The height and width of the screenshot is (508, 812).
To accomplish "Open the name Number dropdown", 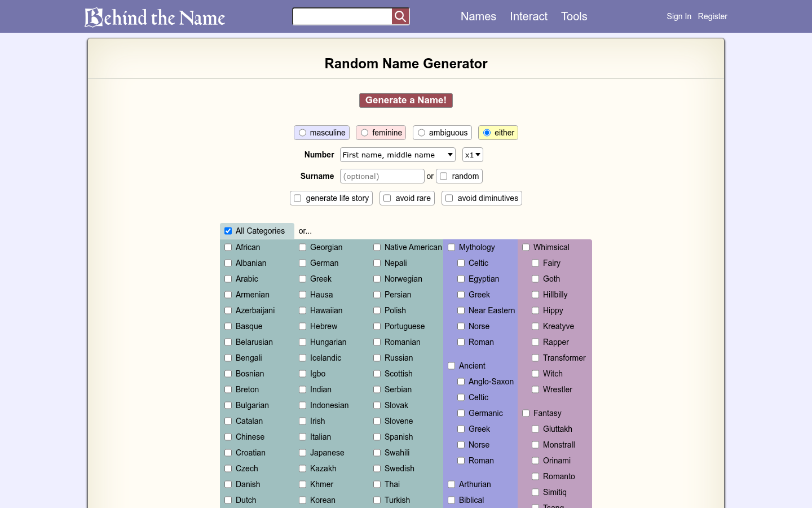I will (398, 155).
